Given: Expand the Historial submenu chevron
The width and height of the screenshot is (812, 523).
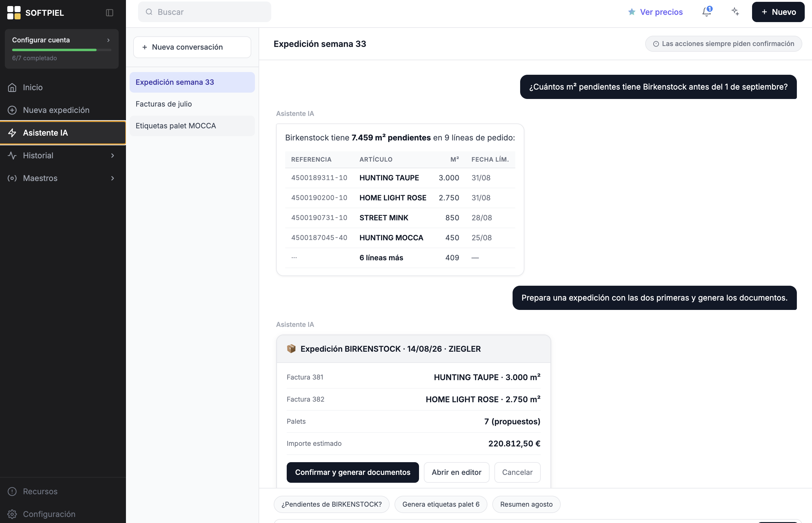Looking at the screenshot, I should tap(112, 156).
